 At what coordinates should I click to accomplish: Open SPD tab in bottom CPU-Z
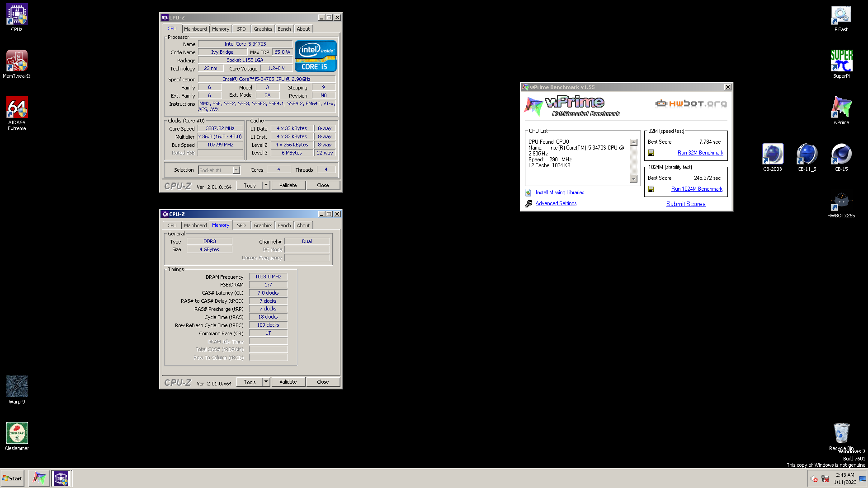point(241,225)
